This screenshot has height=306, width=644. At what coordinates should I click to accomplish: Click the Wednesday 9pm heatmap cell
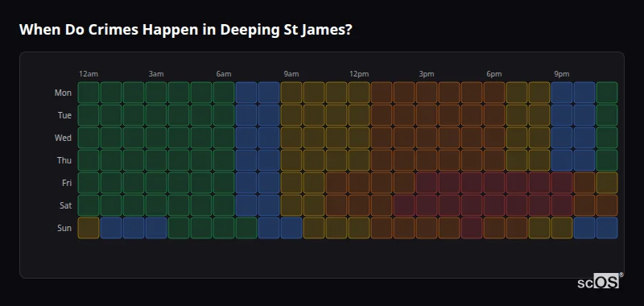[x=561, y=138]
